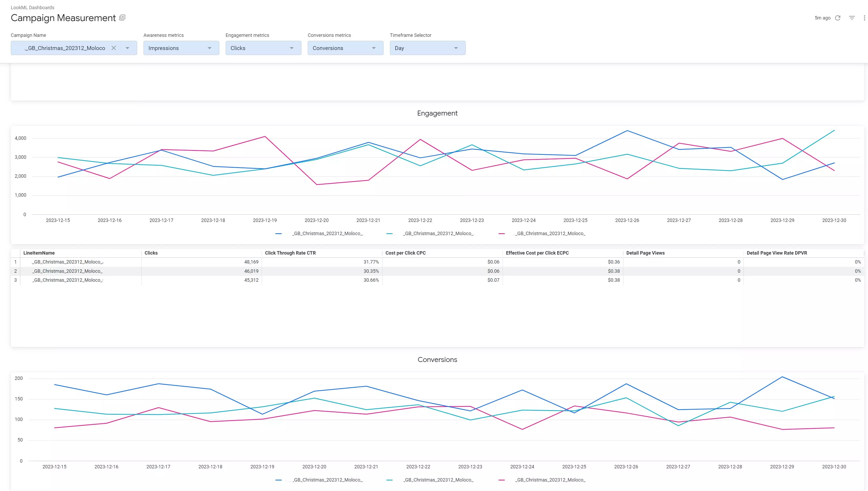Sort by Detail Page Views header
This screenshot has width=868, height=491.
coord(646,253)
